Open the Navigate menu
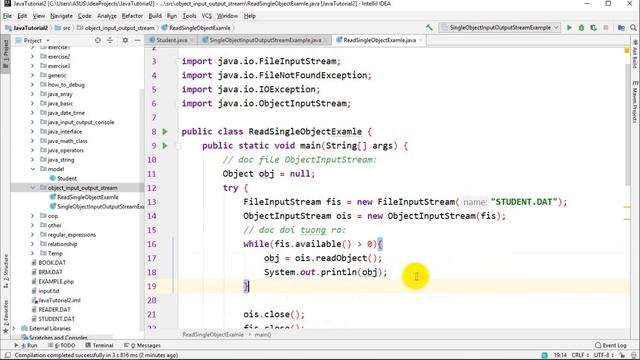Screen dimensions: 640x360 (x=61, y=16)
